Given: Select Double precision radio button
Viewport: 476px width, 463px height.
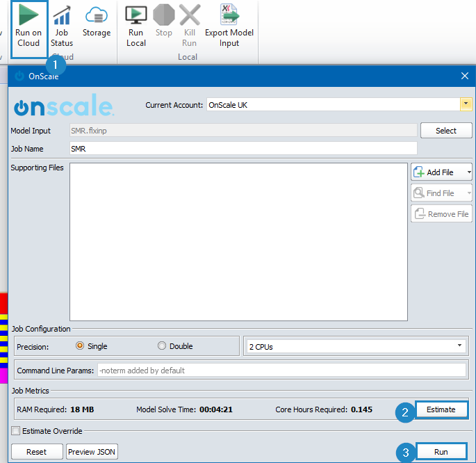Looking at the screenshot, I should (162, 346).
